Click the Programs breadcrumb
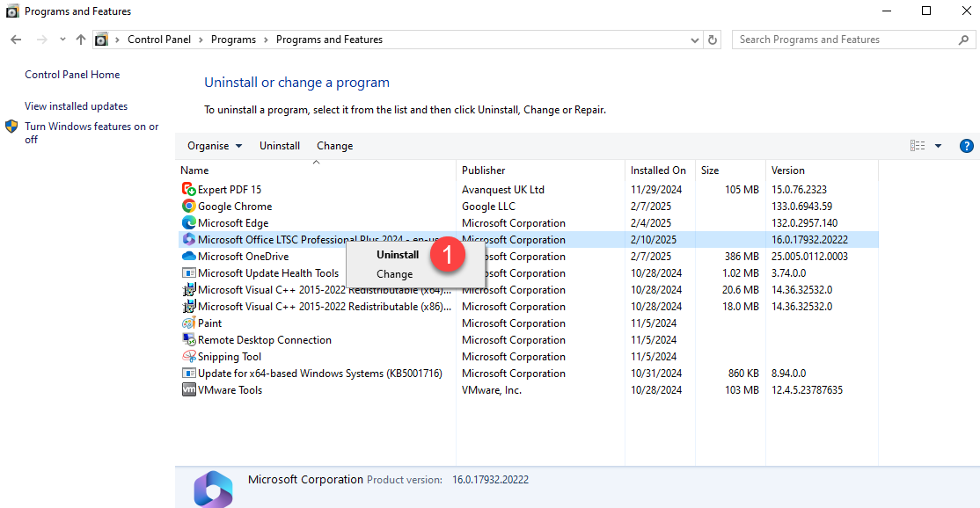The width and height of the screenshot is (980, 508). (x=233, y=40)
